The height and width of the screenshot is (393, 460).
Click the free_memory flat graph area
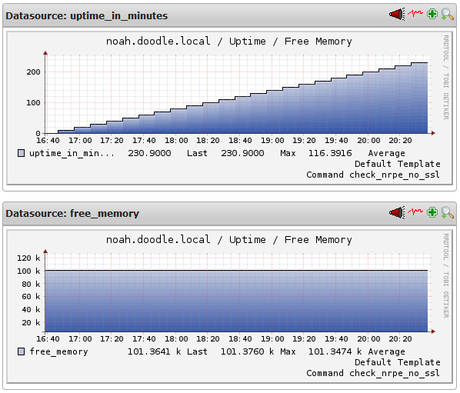(236, 293)
